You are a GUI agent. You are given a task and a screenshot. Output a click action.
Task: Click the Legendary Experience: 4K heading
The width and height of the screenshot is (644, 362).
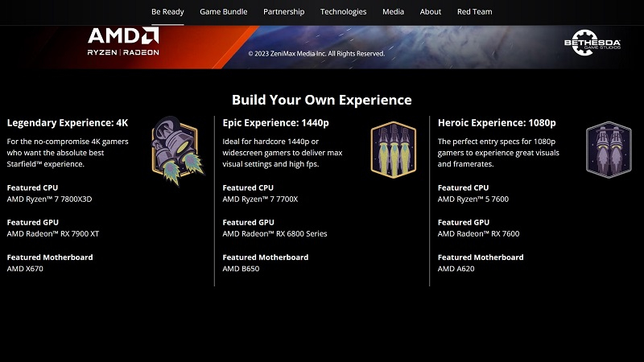[x=68, y=123]
